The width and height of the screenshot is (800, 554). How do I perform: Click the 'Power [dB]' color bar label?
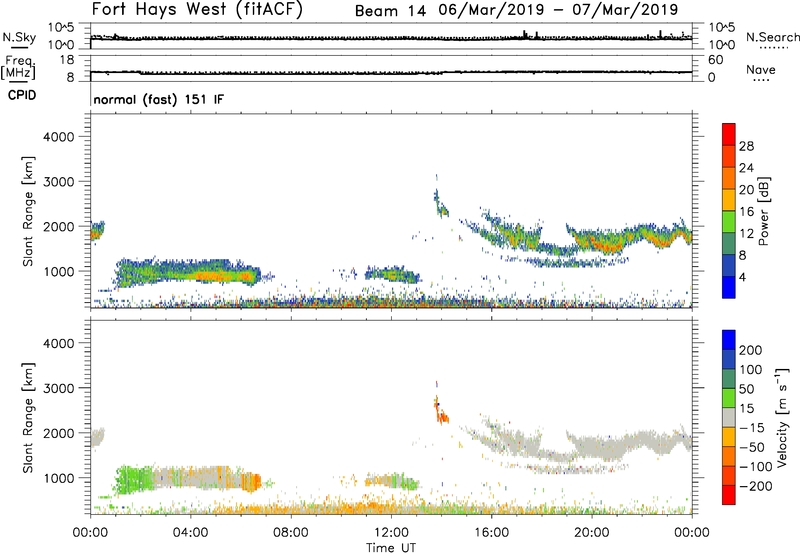pos(764,211)
